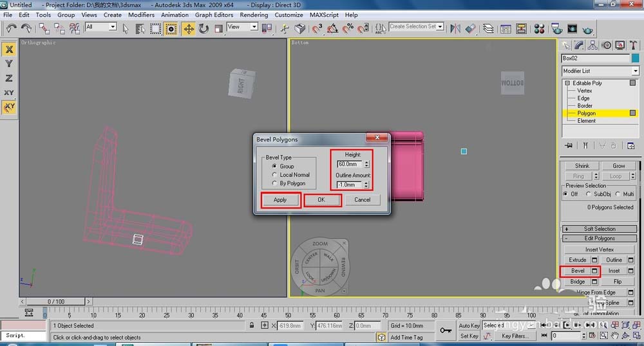Select Group bevel type radio button
This screenshot has height=346, width=644.
pos(274,166)
